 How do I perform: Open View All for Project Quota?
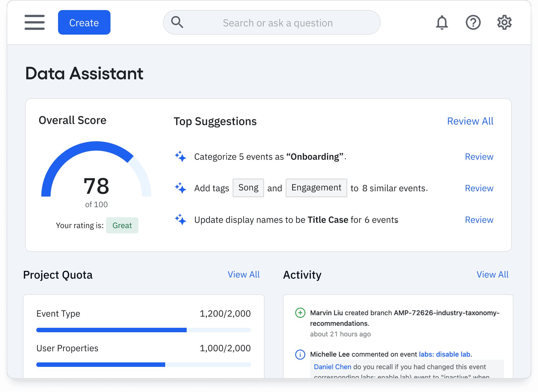point(243,274)
